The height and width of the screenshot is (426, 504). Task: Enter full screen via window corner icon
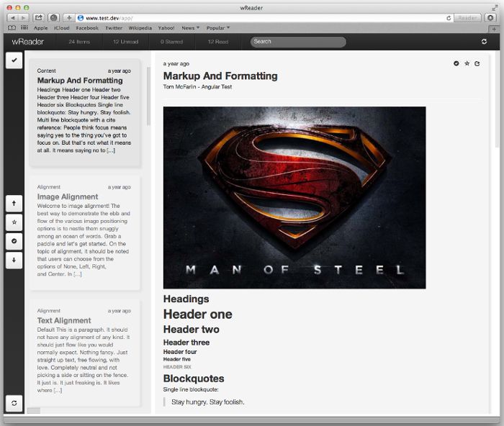coord(495,8)
